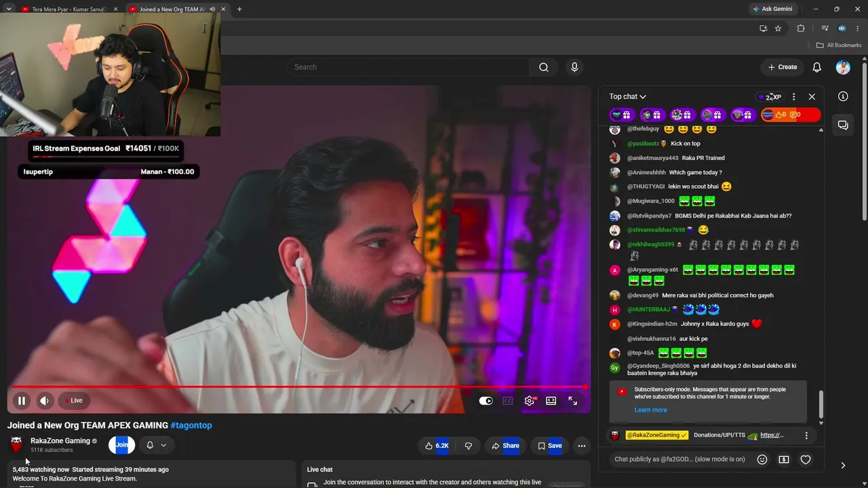The image size is (868, 488).
Task: Bookmark this tab with the star
Action: [778, 28]
